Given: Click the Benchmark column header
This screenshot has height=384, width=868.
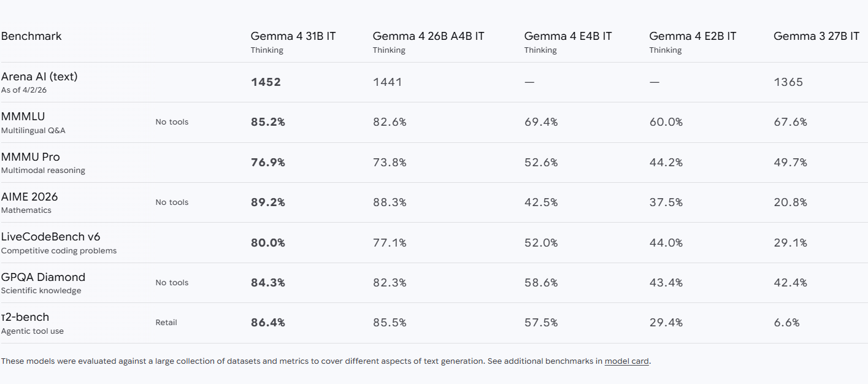Looking at the screenshot, I should click(x=31, y=36).
